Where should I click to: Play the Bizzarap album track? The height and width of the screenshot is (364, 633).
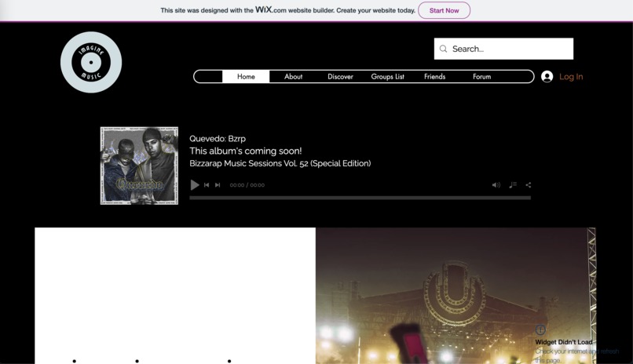[195, 185]
